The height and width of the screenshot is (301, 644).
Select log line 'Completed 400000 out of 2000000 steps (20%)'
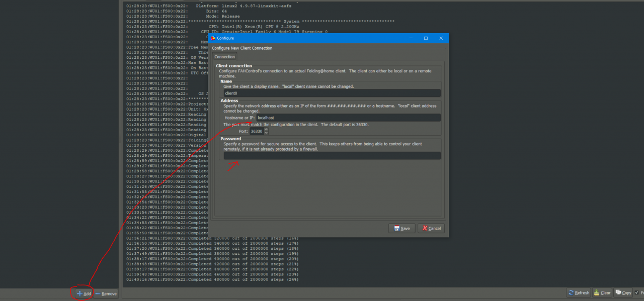click(x=212, y=259)
